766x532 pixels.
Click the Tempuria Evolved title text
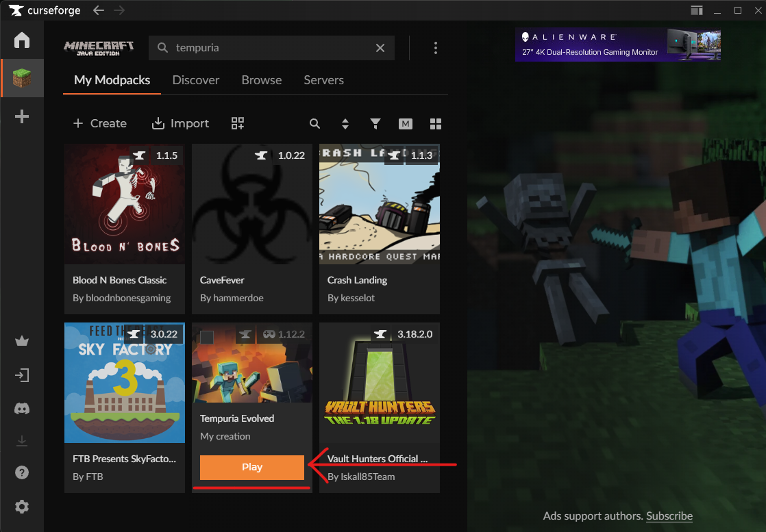click(237, 418)
